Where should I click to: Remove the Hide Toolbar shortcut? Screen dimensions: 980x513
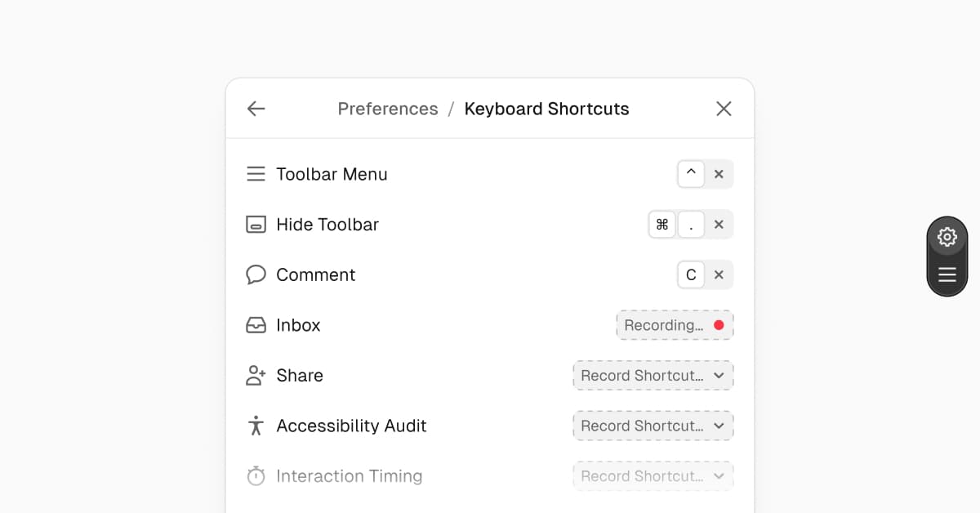tap(719, 225)
